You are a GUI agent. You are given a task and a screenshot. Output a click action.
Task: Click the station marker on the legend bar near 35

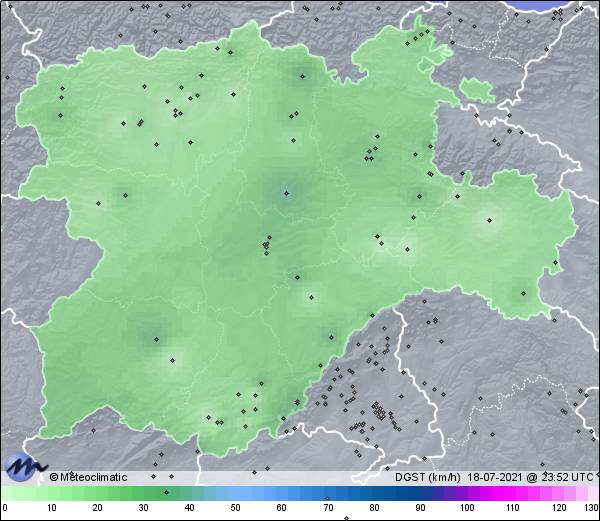pyautogui.click(x=166, y=492)
